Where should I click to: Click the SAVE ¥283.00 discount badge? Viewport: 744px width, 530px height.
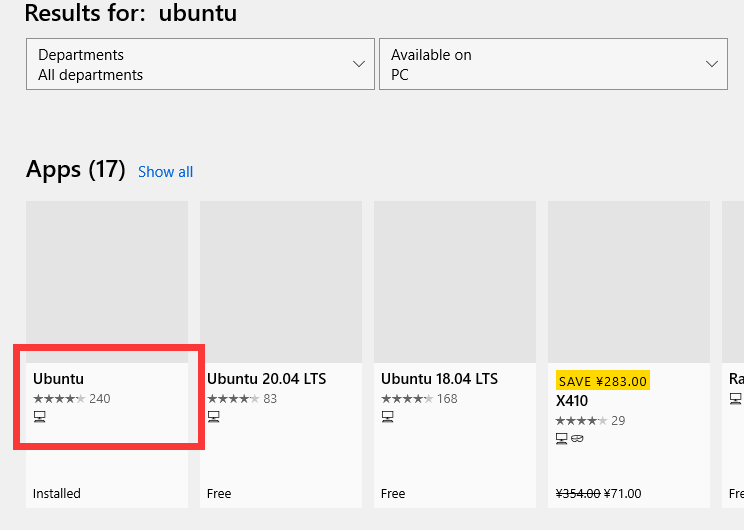click(603, 381)
